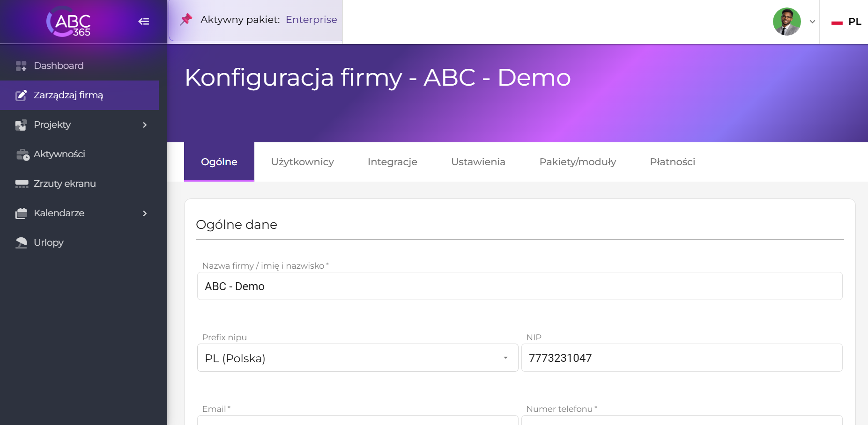Click inside the NIP input field
The width and height of the screenshot is (868, 425).
point(682,358)
